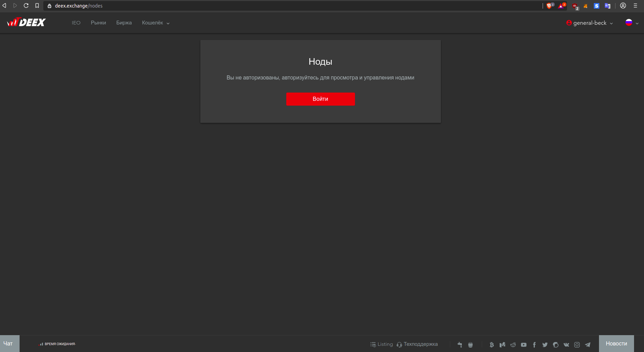644x352 pixels.
Task: Click the barrel icon in the footer
Action: [470, 345]
